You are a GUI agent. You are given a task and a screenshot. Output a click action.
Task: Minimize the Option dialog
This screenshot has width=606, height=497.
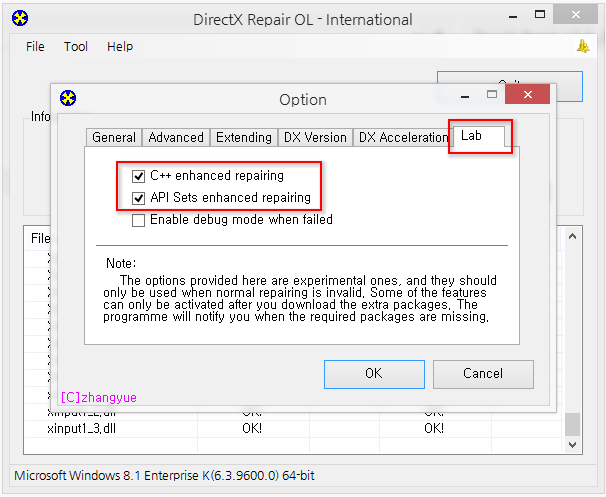pos(465,96)
